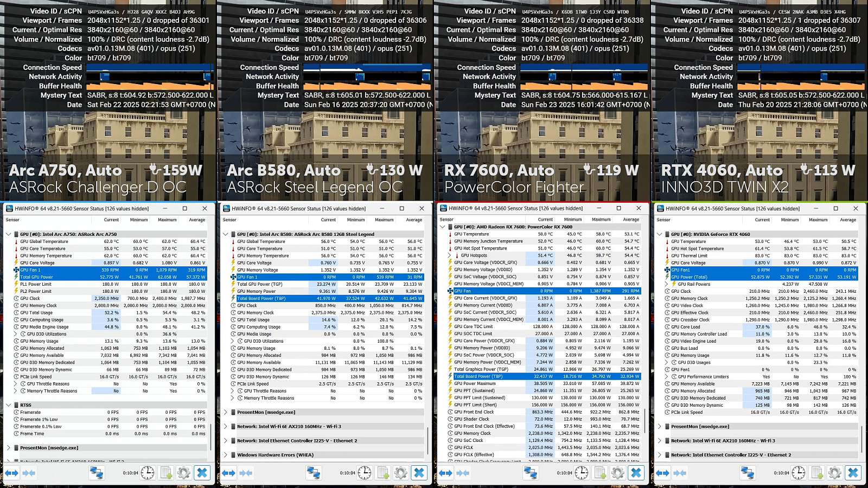Click Current column header in Arc A750 window
The width and height of the screenshot is (868, 488).
click(111, 220)
